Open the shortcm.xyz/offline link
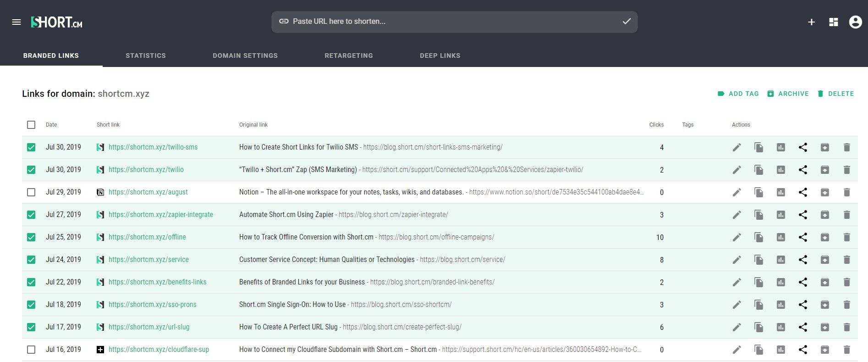The width and height of the screenshot is (868, 362). (x=147, y=237)
